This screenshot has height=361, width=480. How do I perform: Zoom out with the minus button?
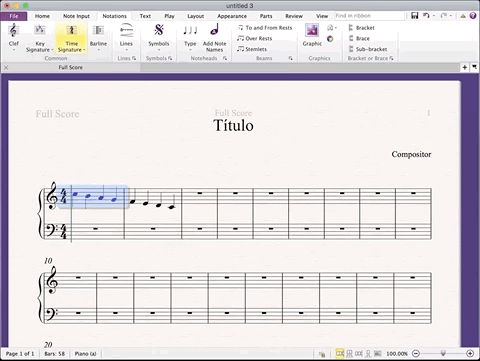(x=416, y=353)
